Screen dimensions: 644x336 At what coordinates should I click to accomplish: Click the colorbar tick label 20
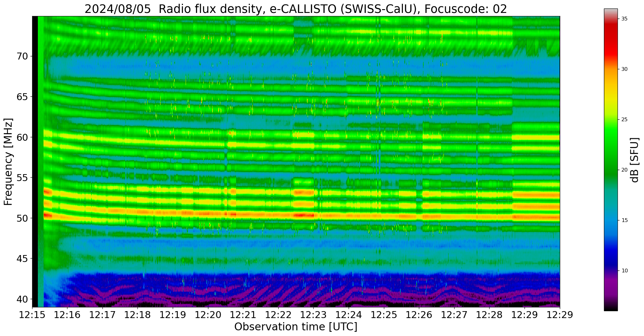(x=624, y=170)
